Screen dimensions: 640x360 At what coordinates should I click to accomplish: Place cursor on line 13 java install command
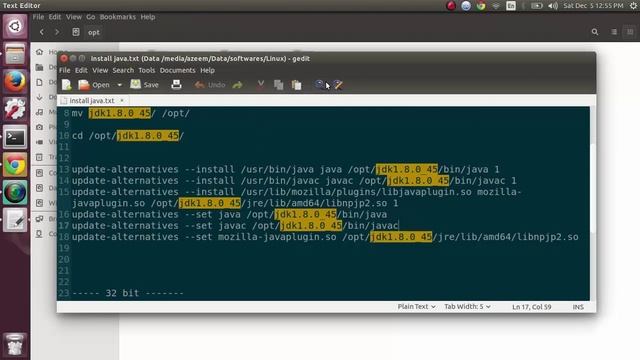pos(285,169)
